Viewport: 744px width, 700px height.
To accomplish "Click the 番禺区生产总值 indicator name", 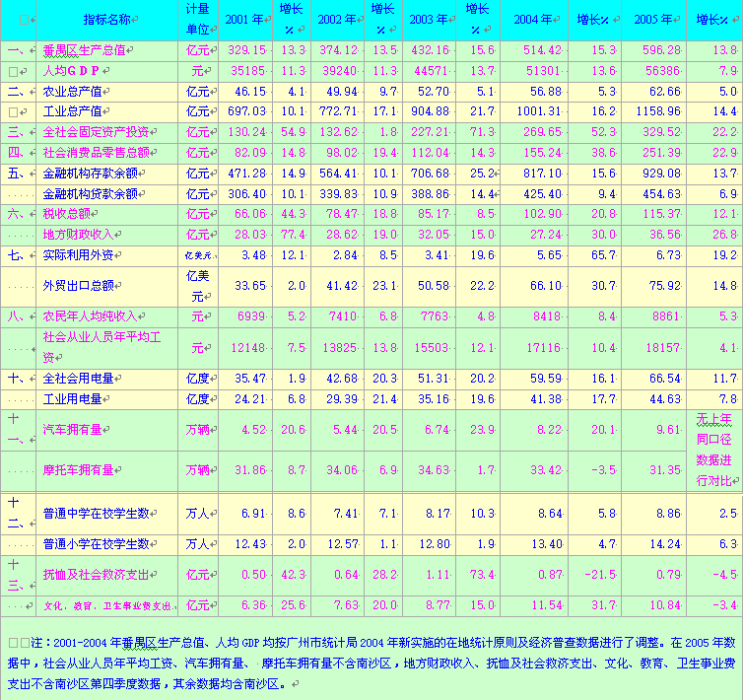I will point(91,49).
